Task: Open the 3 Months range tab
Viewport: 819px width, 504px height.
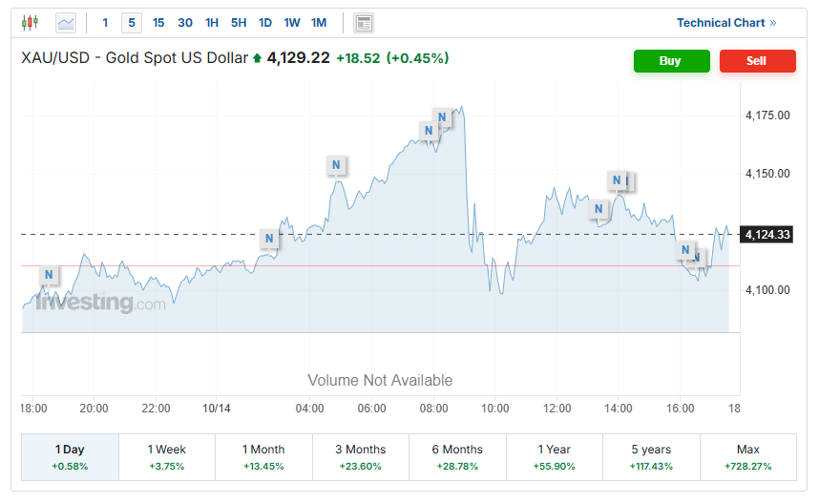Action: click(361, 456)
